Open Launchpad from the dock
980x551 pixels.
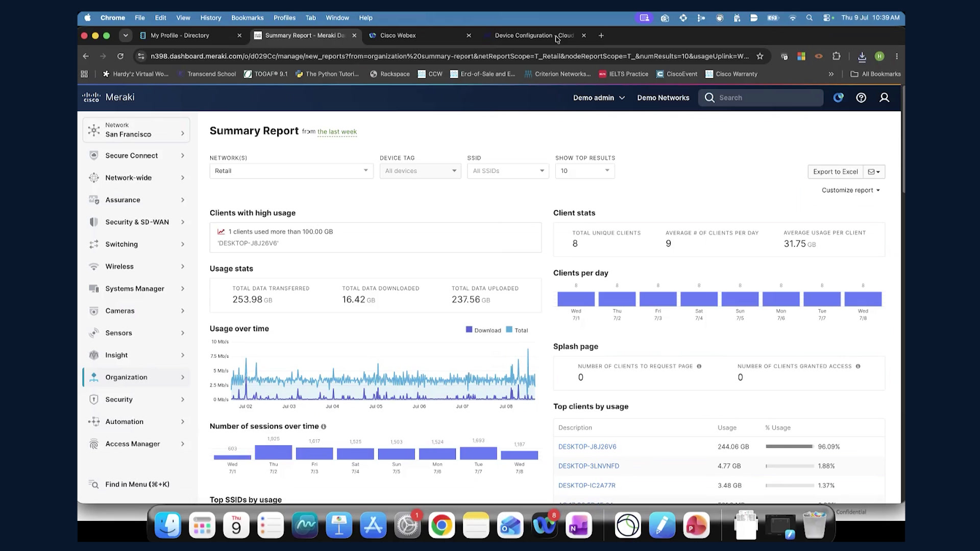pos(202,525)
